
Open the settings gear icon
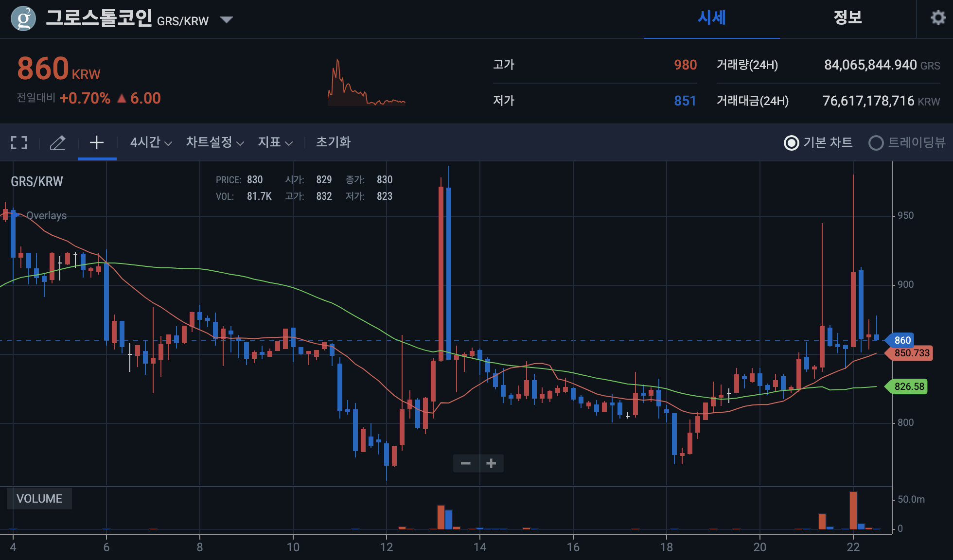tap(938, 18)
